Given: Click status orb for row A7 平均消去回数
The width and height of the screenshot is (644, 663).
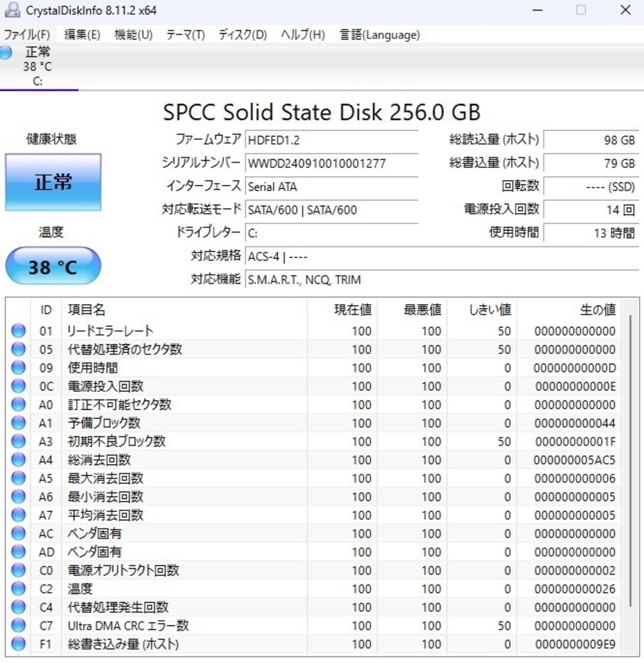Looking at the screenshot, I should point(18,515).
